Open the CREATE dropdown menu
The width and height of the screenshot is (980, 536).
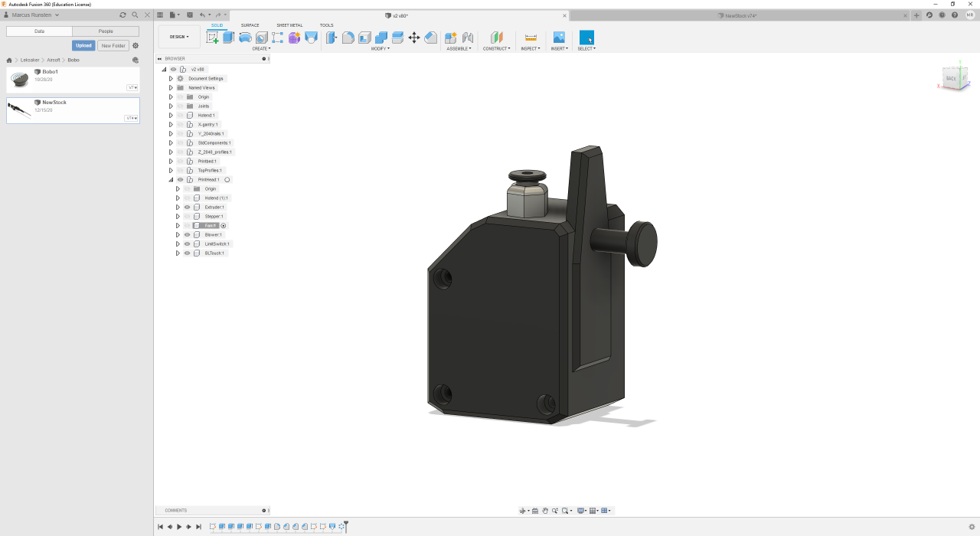coord(262,48)
